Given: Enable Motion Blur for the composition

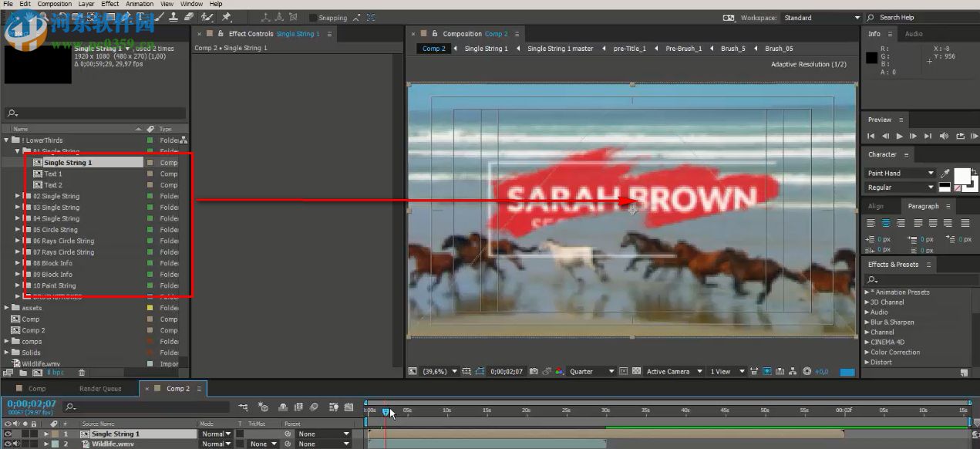Looking at the screenshot, I should tap(315, 407).
